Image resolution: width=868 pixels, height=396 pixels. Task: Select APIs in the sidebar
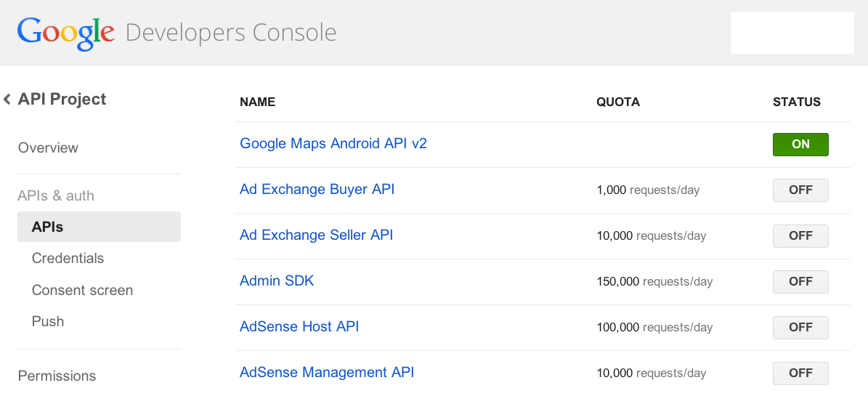(48, 227)
